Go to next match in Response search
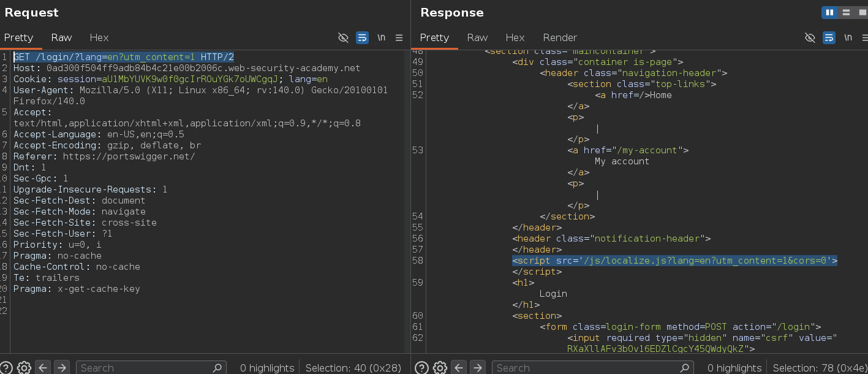 pyautogui.click(x=477, y=367)
